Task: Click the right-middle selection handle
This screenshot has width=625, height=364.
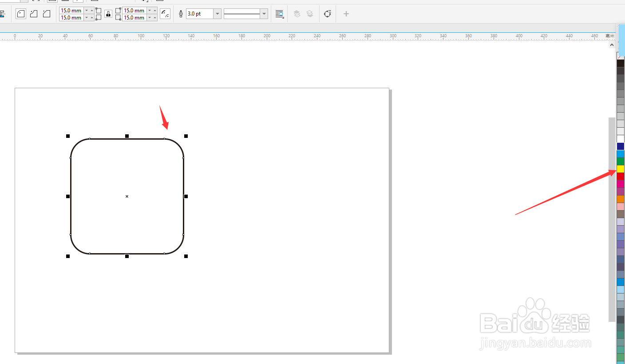Action: (x=186, y=196)
